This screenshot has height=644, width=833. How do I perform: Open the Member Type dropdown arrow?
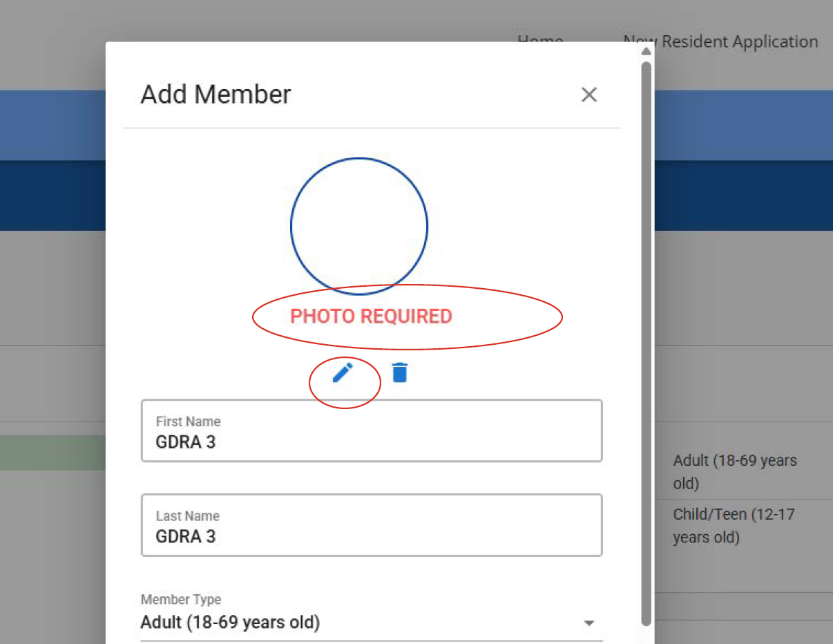(588, 623)
